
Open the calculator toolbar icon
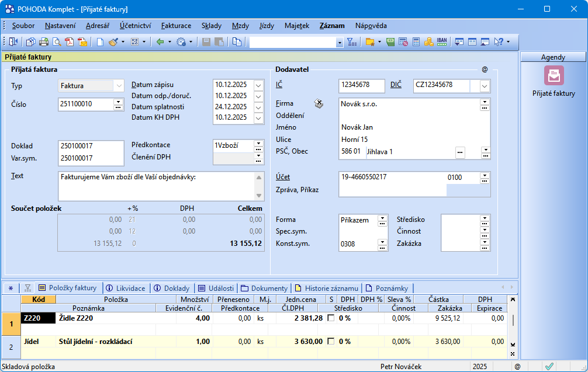(416, 42)
